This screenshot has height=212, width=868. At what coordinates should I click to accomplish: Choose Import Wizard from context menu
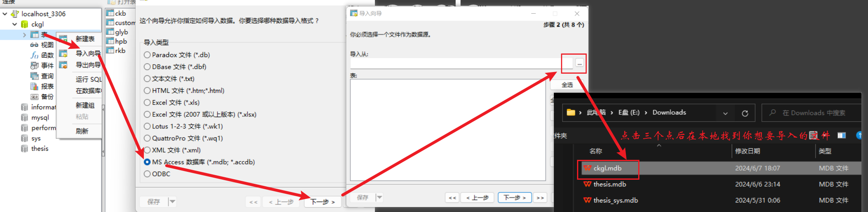click(x=88, y=53)
